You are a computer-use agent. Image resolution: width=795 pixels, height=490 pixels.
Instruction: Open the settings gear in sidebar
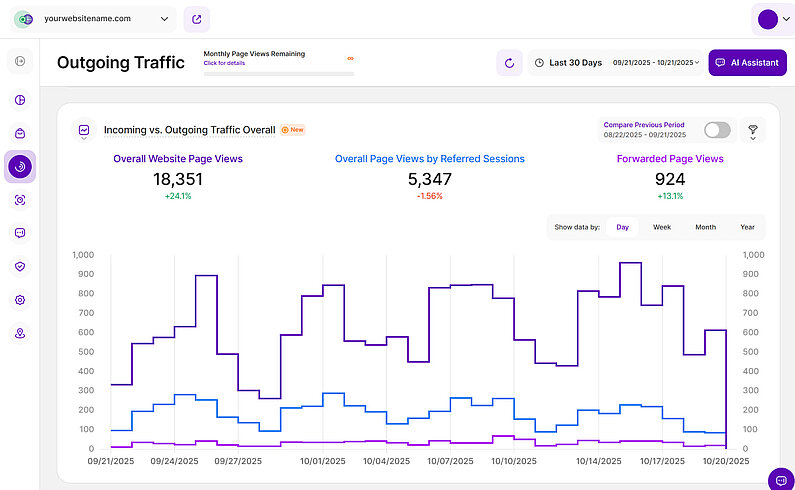click(x=20, y=300)
